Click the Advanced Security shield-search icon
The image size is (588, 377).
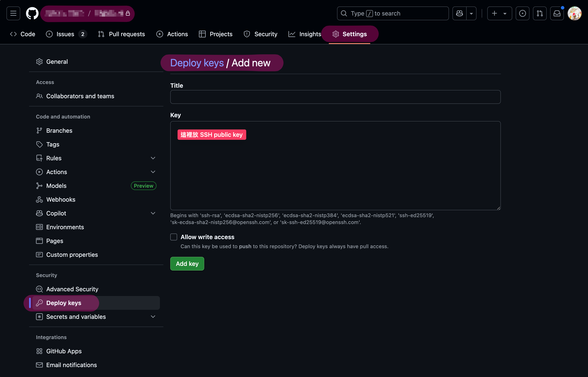click(39, 289)
